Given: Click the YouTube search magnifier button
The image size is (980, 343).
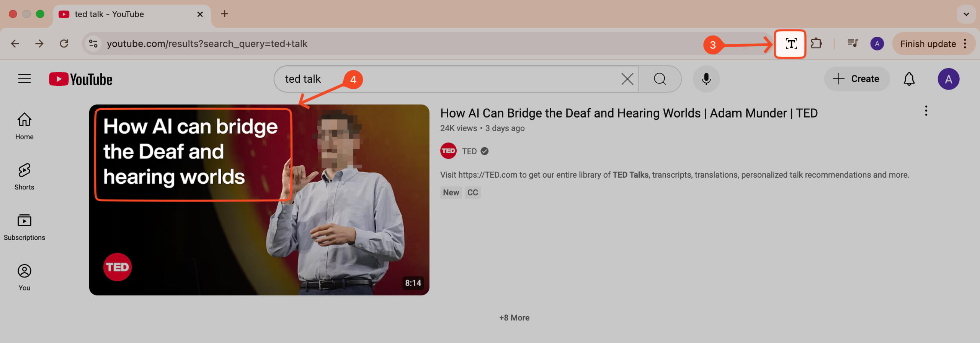Looking at the screenshot, I should click(660, 79).
